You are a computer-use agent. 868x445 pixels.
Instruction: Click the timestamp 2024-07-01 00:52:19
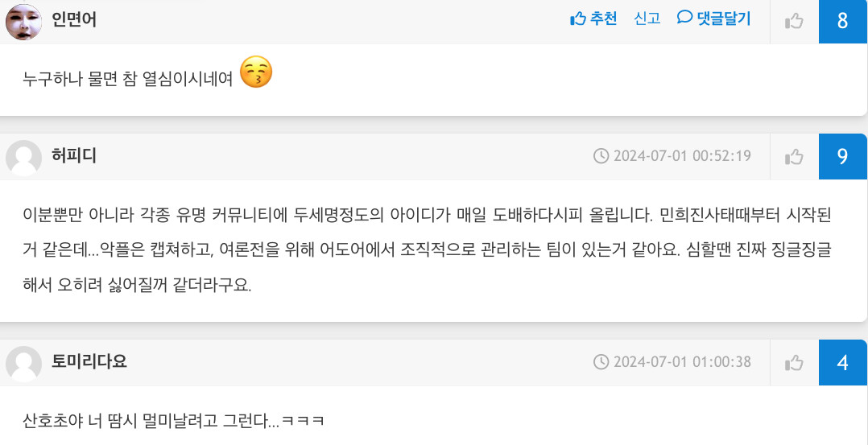682,156
